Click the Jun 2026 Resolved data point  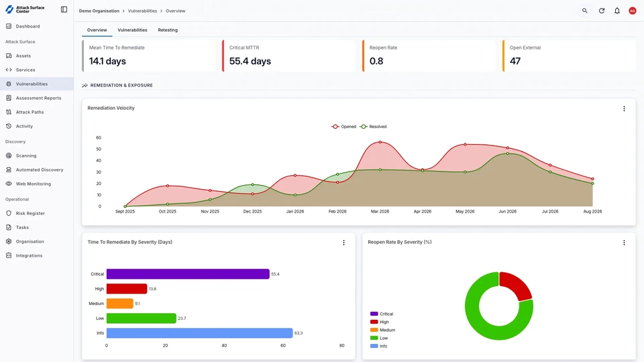coord(508,154)
